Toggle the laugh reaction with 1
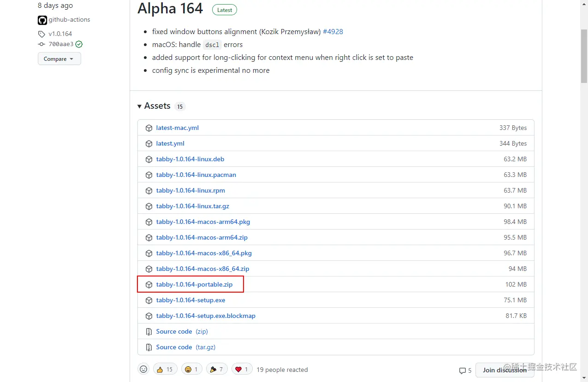588x382 pixels. (x=191, y=369)
